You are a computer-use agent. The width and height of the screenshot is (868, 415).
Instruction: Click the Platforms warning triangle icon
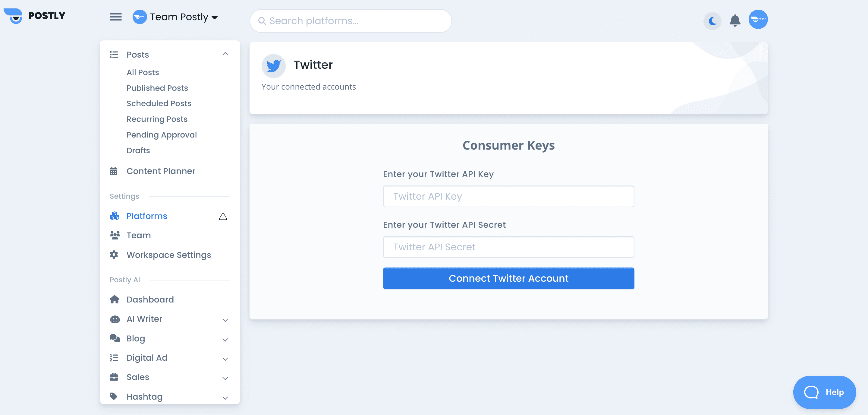(223, 217)
